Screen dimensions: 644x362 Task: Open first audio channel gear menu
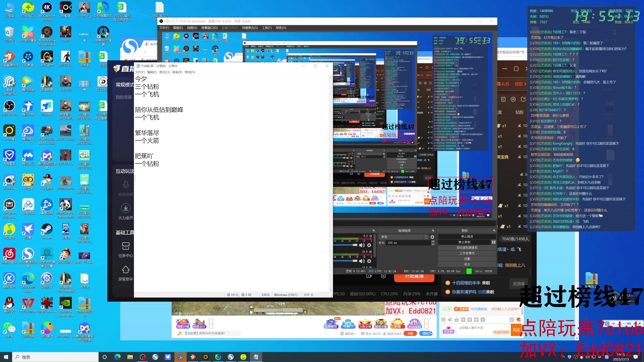point(369,245)
